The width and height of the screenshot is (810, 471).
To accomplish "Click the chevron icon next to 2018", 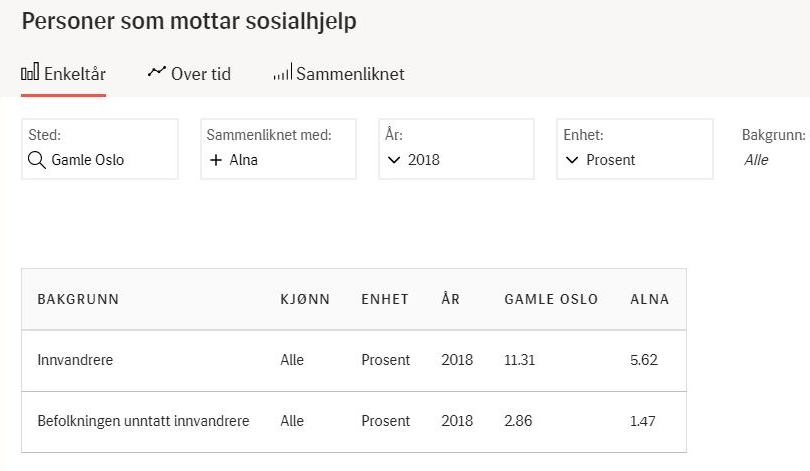I will [x=394, y=160].
